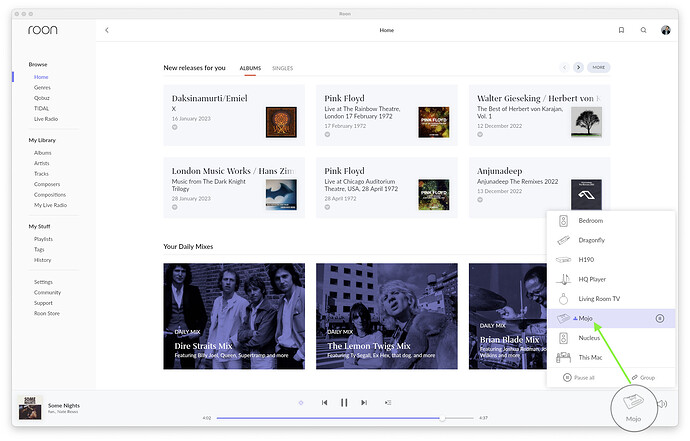This screenshot has height=441, width=690.
Task: Click the roon logo
Action: tap(43, 30)
